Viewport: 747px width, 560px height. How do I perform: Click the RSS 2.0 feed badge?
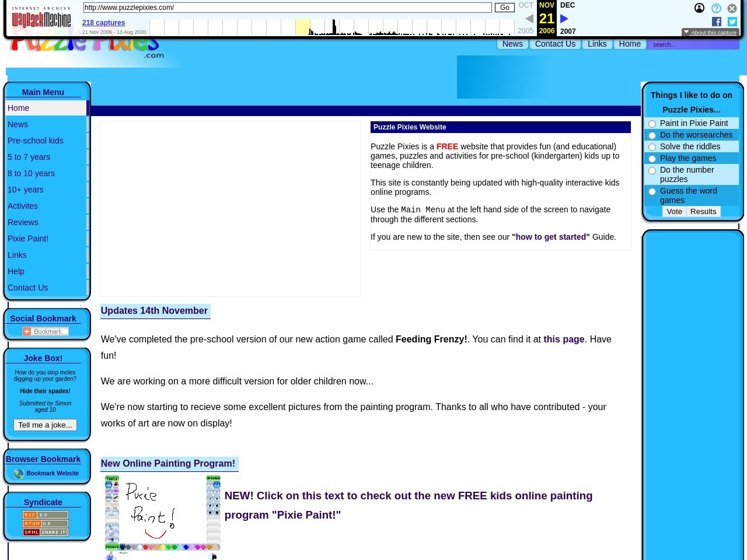[46, 514]
